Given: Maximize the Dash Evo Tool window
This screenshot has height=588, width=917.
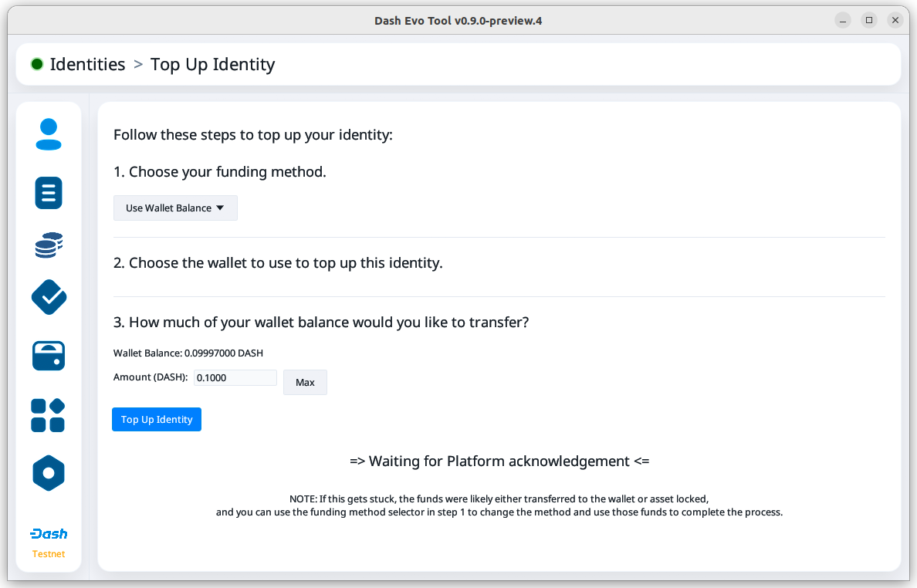Looking at the screenshot, I should [869, 20].
